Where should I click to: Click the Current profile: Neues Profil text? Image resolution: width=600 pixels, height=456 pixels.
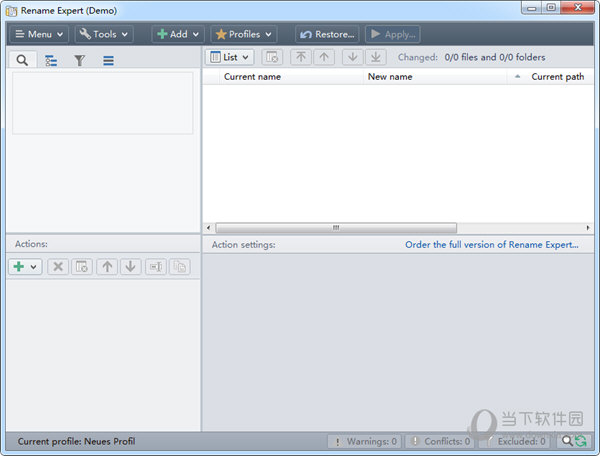(77, 441)
